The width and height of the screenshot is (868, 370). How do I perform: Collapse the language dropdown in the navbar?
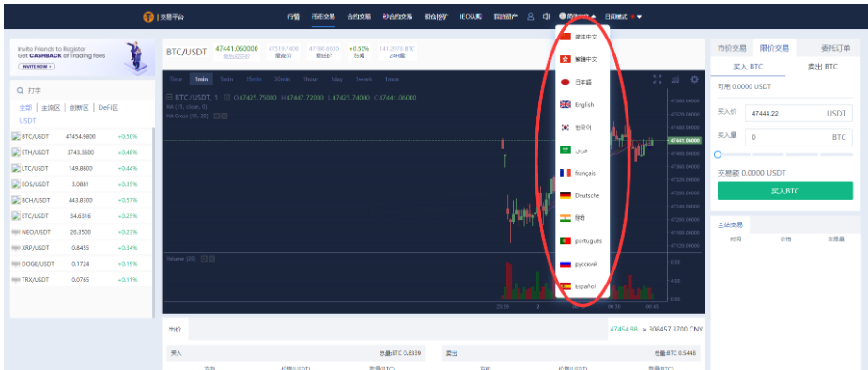(594, 17)
